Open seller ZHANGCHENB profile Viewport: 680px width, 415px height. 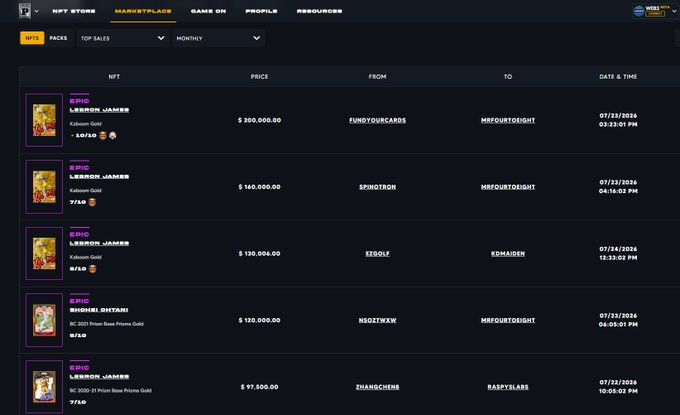tap(378, 387)
